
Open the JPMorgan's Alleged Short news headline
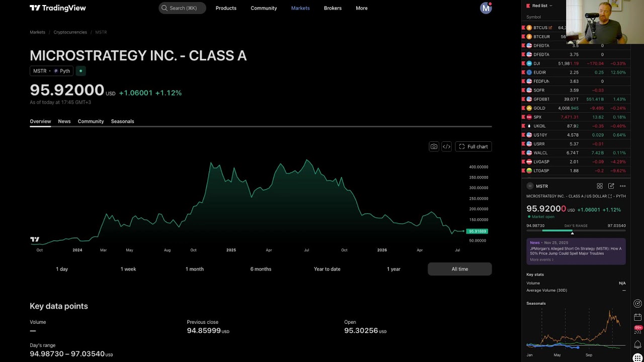[576, 251]
